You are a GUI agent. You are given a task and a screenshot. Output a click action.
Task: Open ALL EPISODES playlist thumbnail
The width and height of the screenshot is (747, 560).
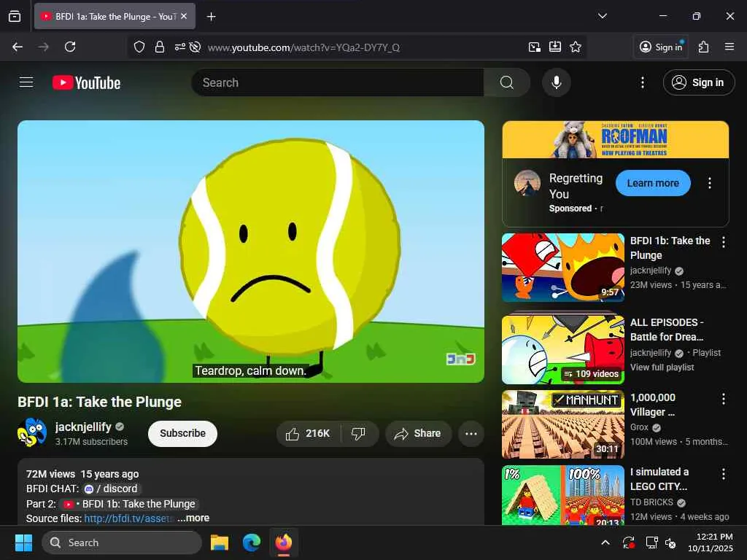[563, 349]
